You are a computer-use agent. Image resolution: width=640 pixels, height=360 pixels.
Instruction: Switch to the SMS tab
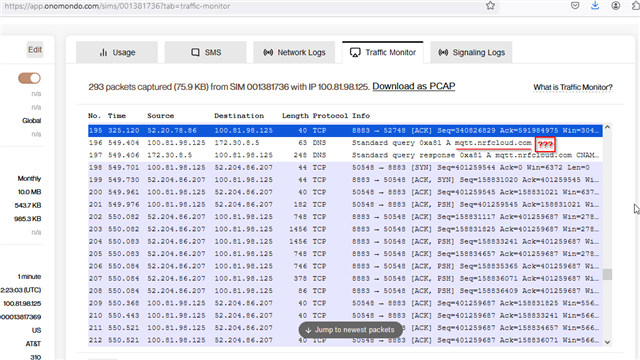click(205, 52)
